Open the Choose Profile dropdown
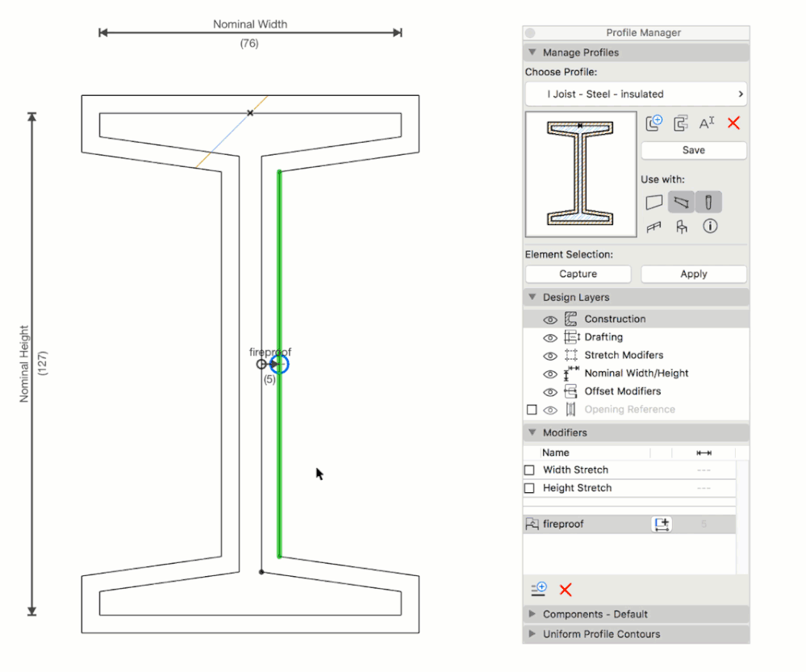 636,94
